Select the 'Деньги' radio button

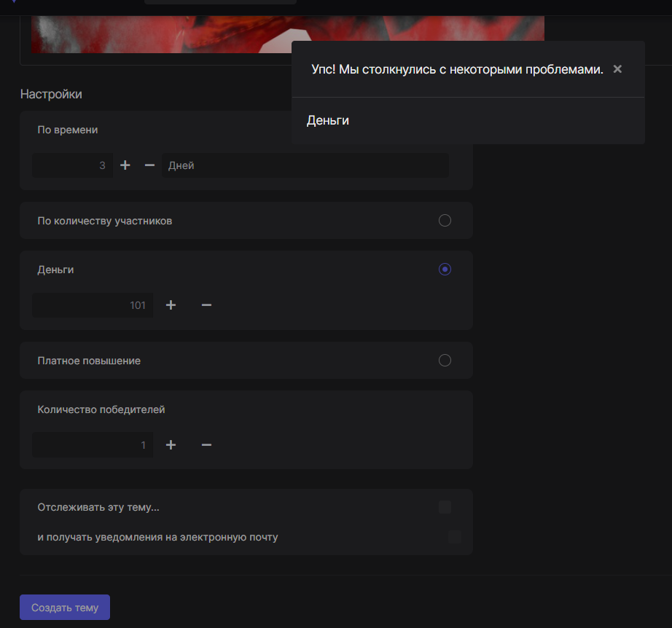(445, 270)
